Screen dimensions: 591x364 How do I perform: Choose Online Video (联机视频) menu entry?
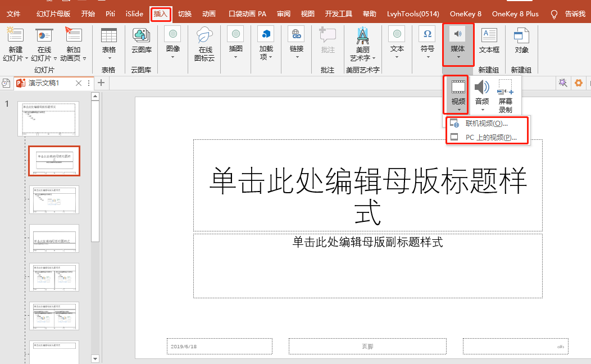pyautogui.click(x=487, y=124)
